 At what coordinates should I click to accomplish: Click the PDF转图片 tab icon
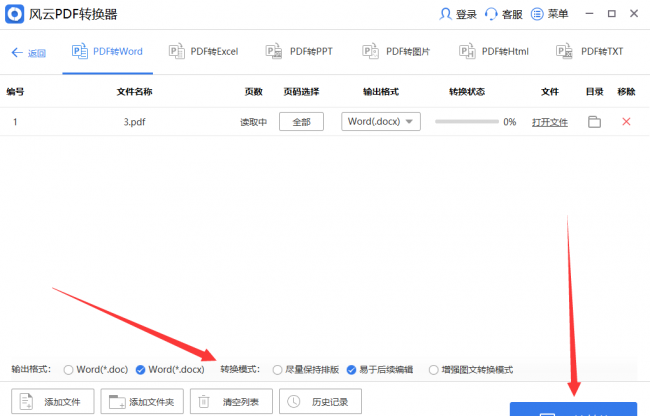point(370,51)
